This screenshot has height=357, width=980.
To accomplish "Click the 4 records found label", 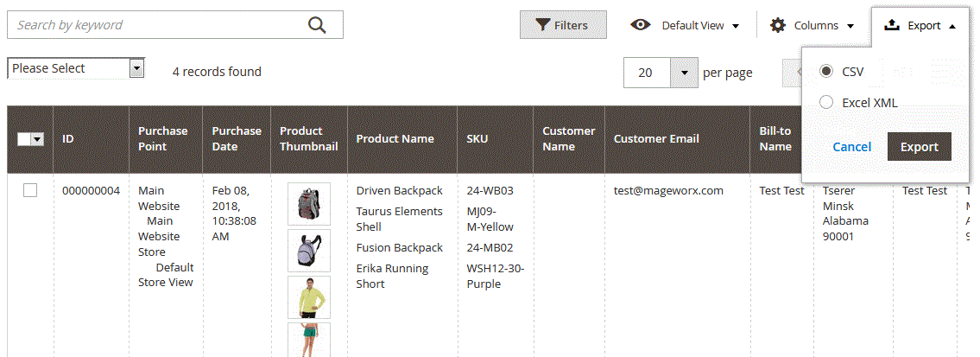I will tap(217, 72).
